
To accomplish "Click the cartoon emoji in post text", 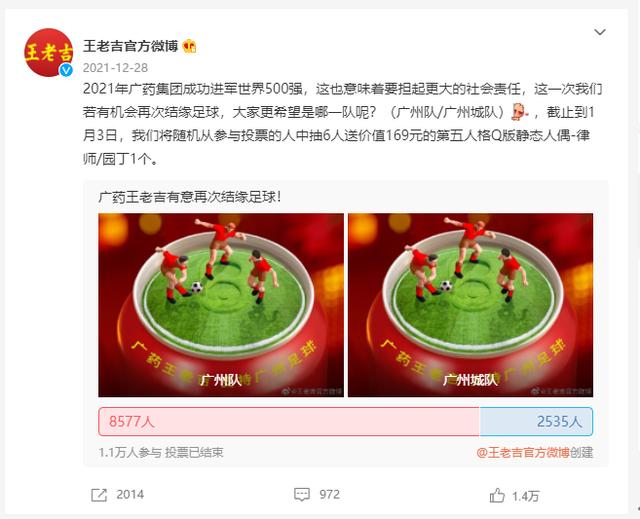I will pyautogui.click(x=520, y=112).
